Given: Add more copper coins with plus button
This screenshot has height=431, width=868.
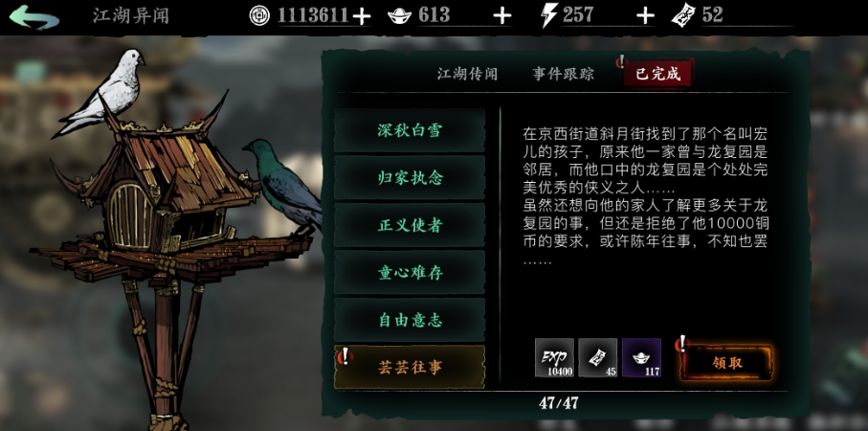Looking at the screenshot, I should pyautogui.click(x=362, y=16).
